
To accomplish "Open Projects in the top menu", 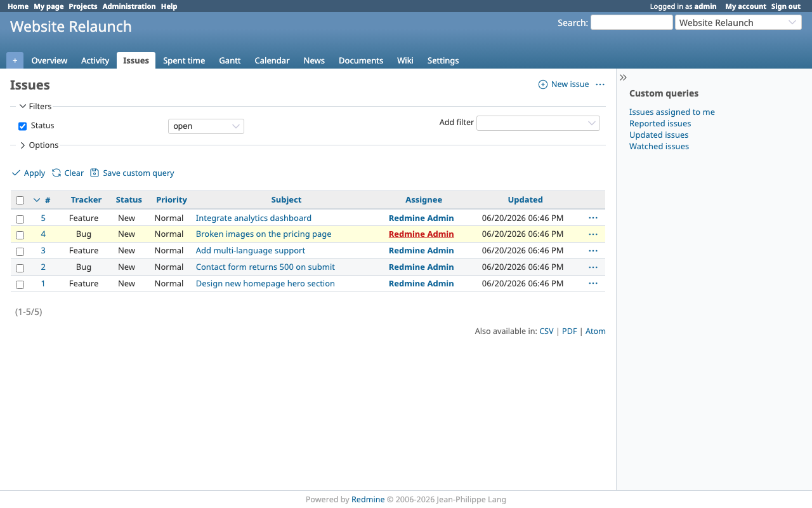I will tap(83, 6).
